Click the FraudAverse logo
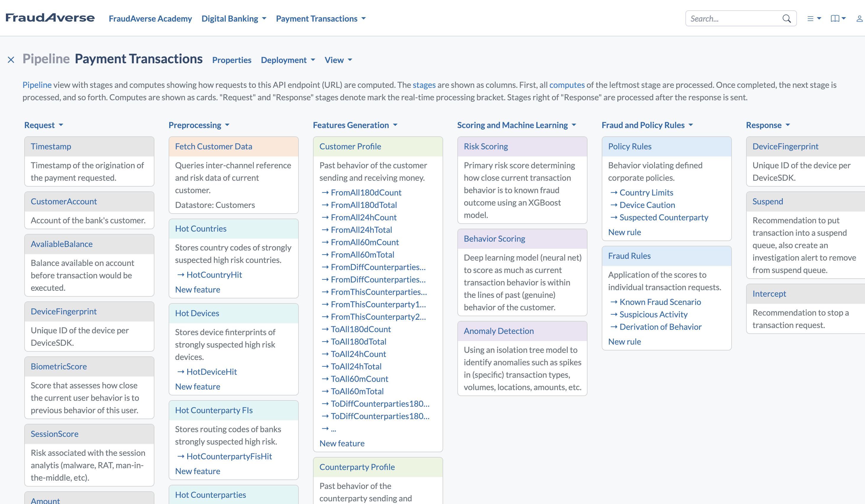Image resolution: width=865 pixels, height=504 pixels. pos(50,18)
